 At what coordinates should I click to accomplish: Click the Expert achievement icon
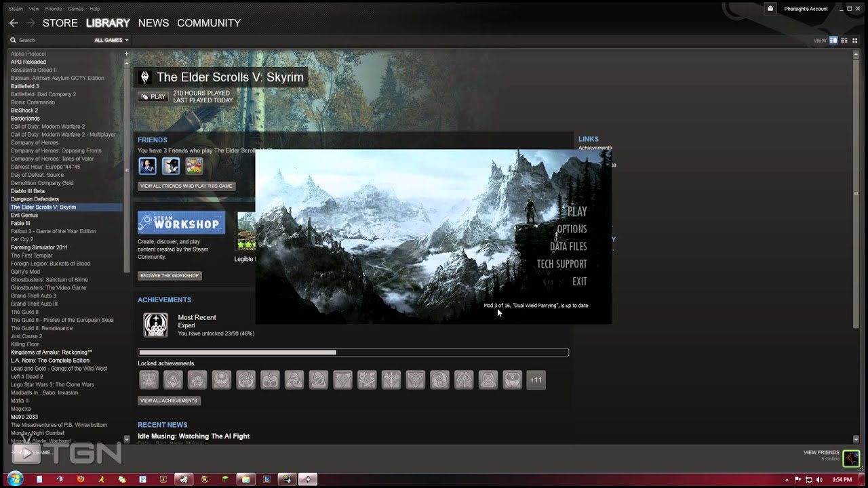pos(155,325)
